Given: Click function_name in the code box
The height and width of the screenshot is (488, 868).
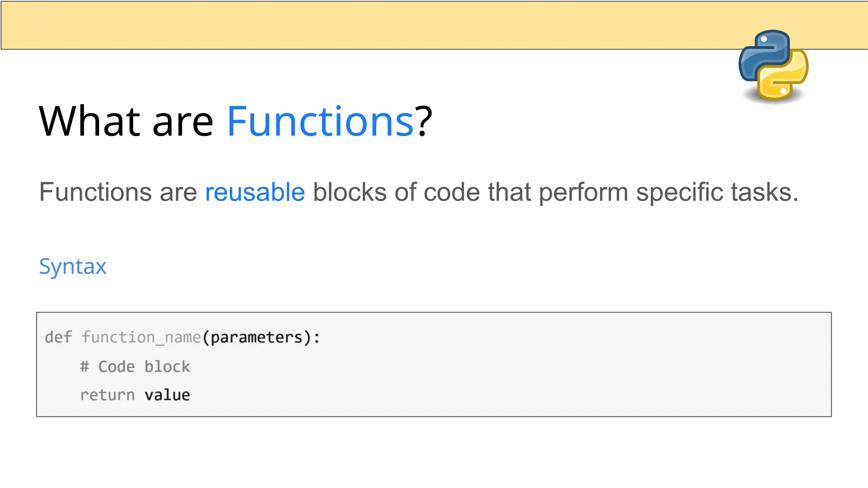Looking at the screenshot, I should [x=141, y=338].
